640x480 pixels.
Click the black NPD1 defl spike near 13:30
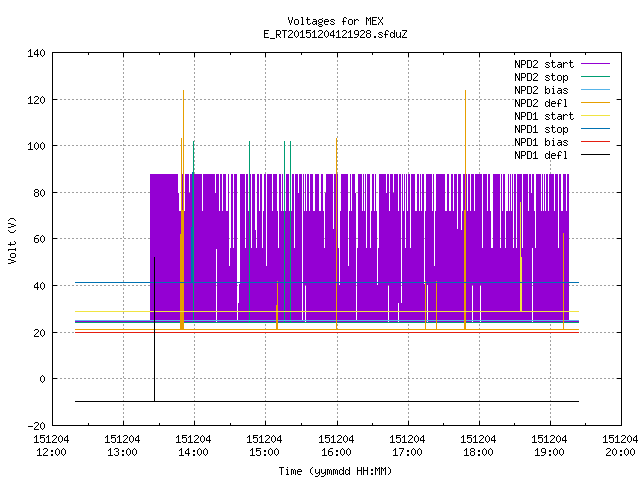click(154, 329)
